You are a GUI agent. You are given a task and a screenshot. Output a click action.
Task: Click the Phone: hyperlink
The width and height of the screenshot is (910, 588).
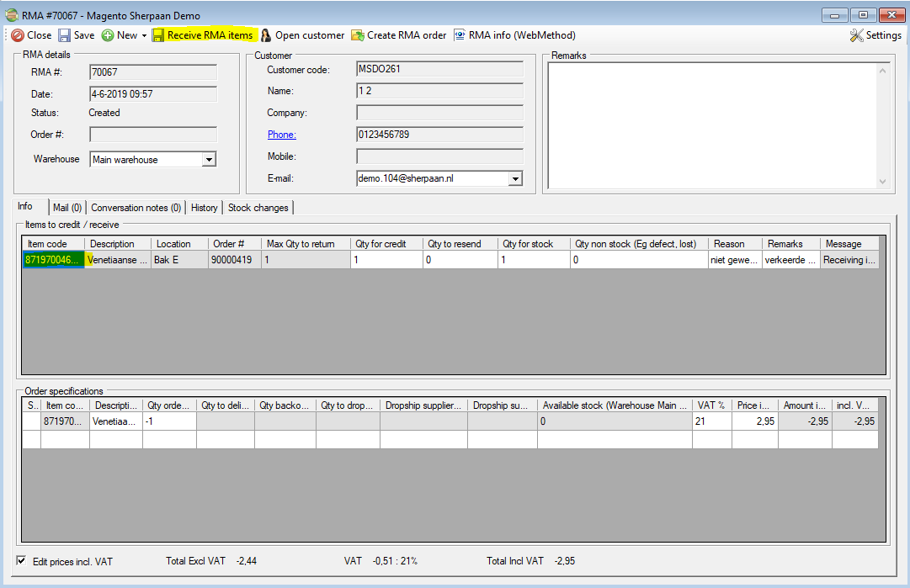coord(281,135)
